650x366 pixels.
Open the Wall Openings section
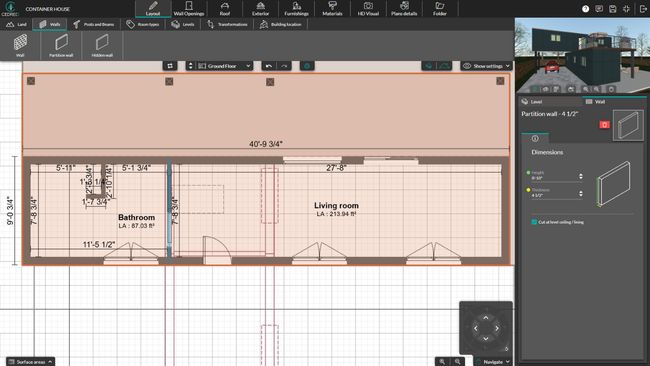point(189,9)
